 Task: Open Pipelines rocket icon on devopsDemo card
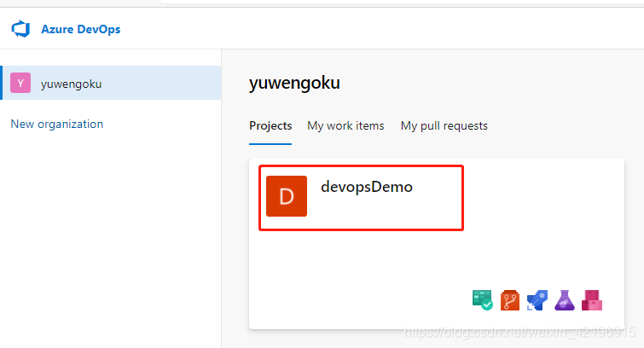[x=537, y=300]
